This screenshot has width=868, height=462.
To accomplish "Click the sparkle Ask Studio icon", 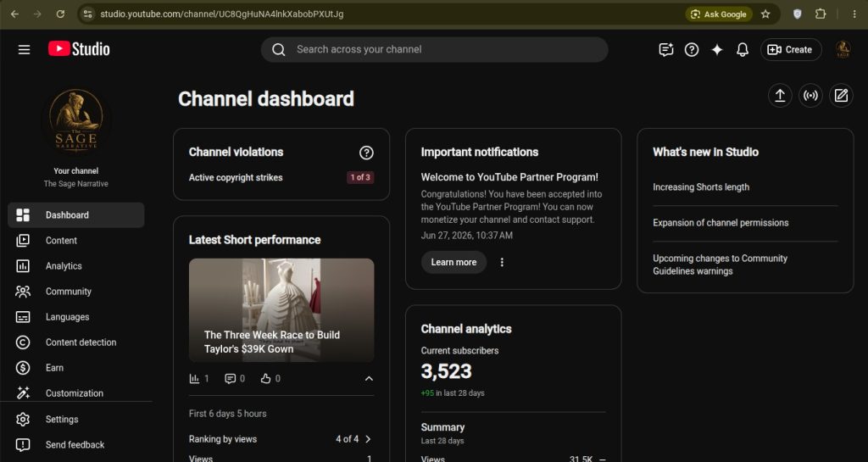I will (717, 50).
